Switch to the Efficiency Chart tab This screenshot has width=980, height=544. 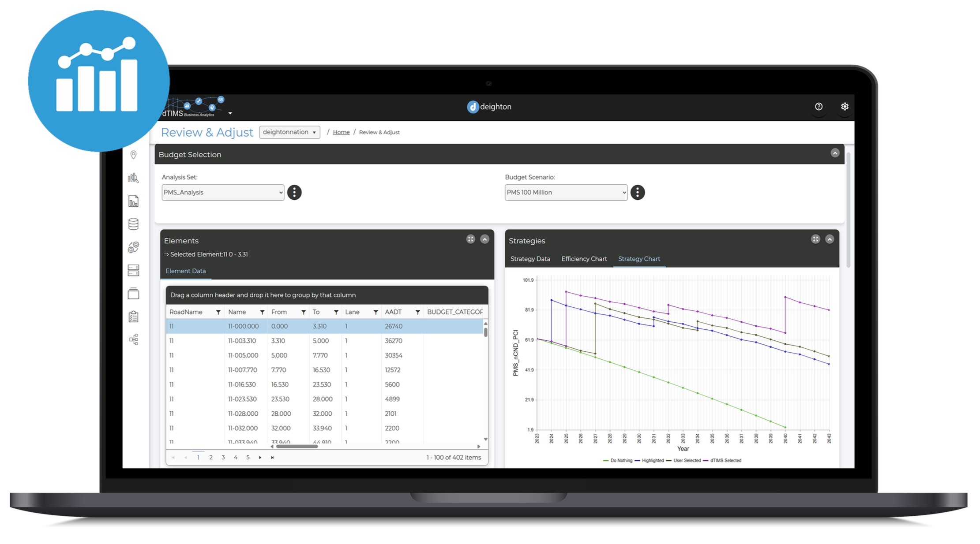coord(584,259)
